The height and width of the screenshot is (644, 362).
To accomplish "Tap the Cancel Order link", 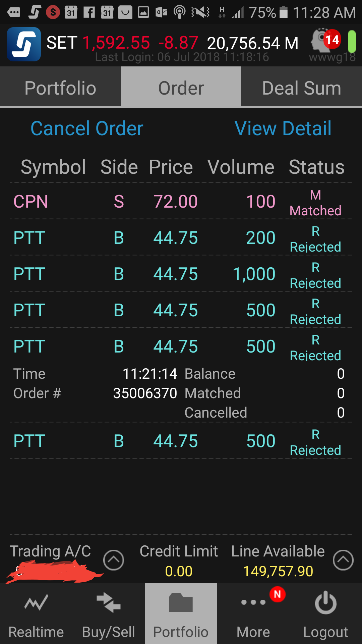I will (87, 128).
